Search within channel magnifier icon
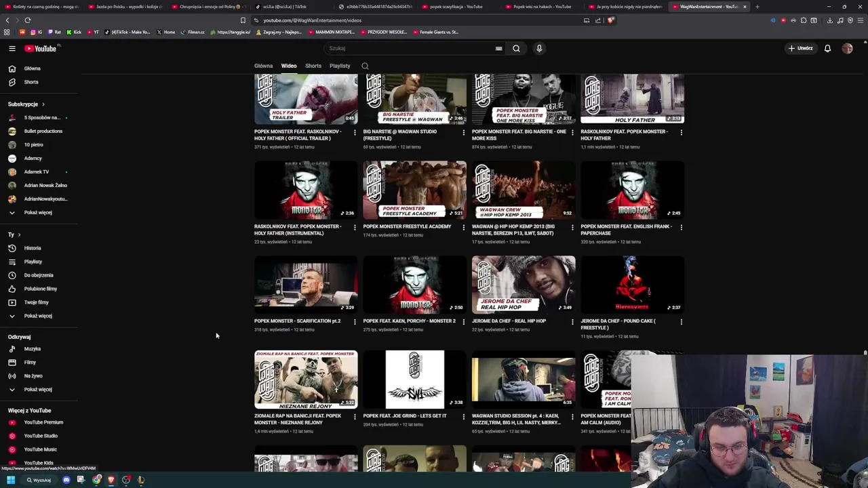 point(365,66)
